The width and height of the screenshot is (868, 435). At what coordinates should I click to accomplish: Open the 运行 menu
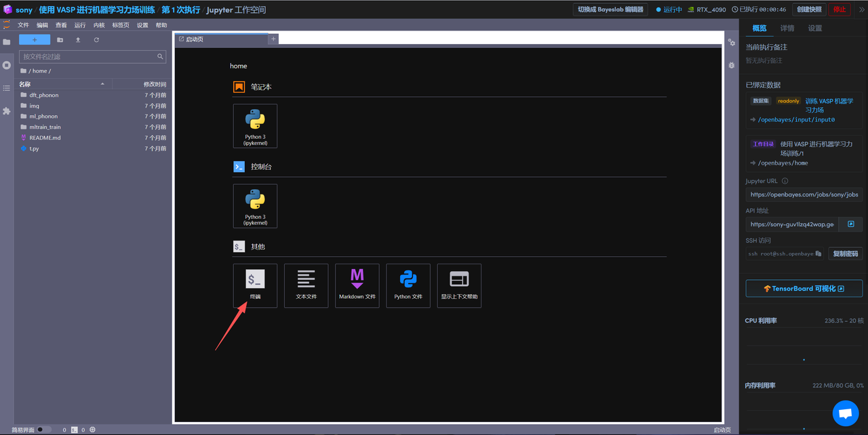pos(80,25)
